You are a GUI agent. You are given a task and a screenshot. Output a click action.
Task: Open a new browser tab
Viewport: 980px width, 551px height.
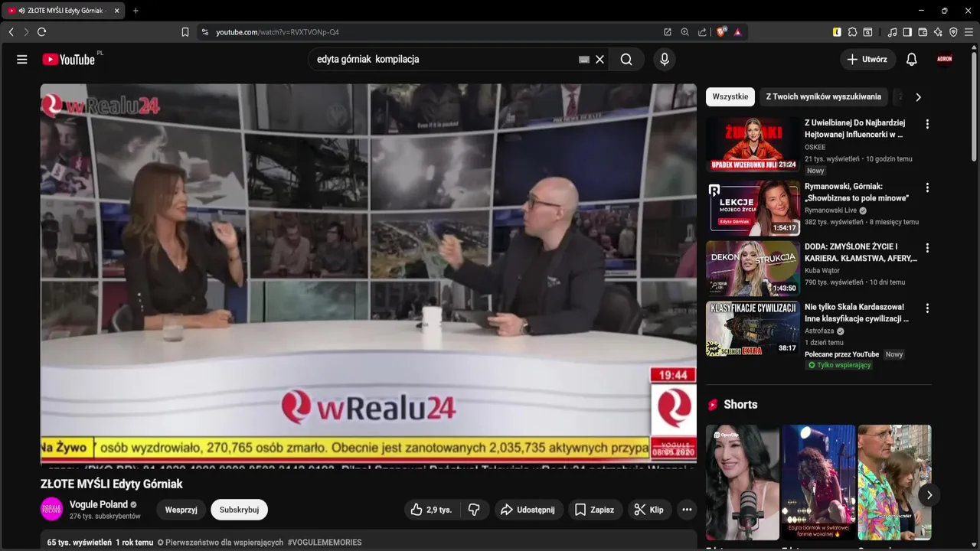coord(136,11)
